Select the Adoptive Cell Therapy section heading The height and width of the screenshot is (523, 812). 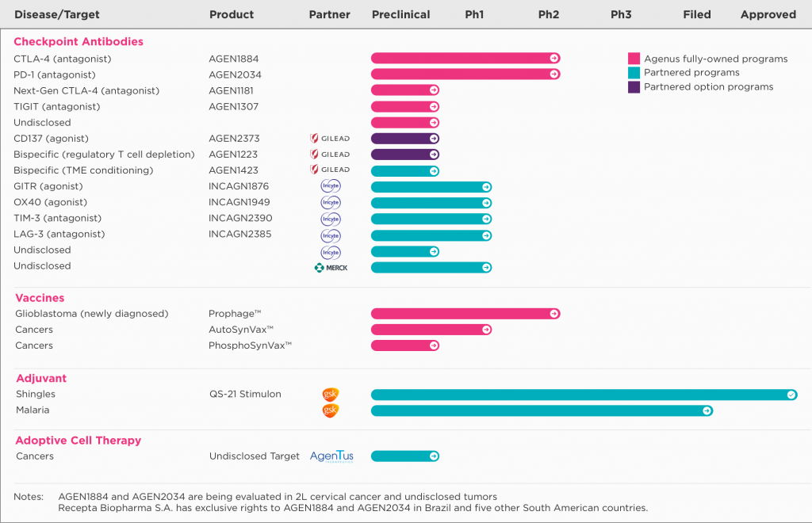click(79, 441)
